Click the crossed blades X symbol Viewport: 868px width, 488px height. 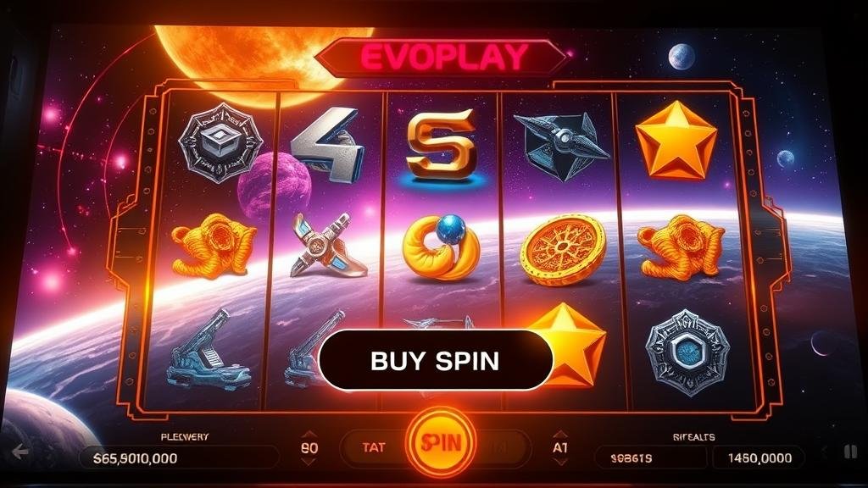pyautogui.click(x=326, y=246)
